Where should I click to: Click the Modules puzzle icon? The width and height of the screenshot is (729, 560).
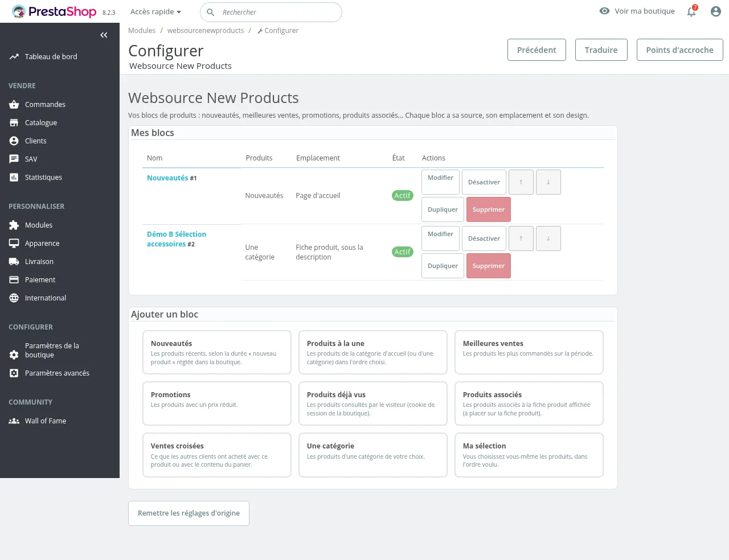[x=14, y=225]
